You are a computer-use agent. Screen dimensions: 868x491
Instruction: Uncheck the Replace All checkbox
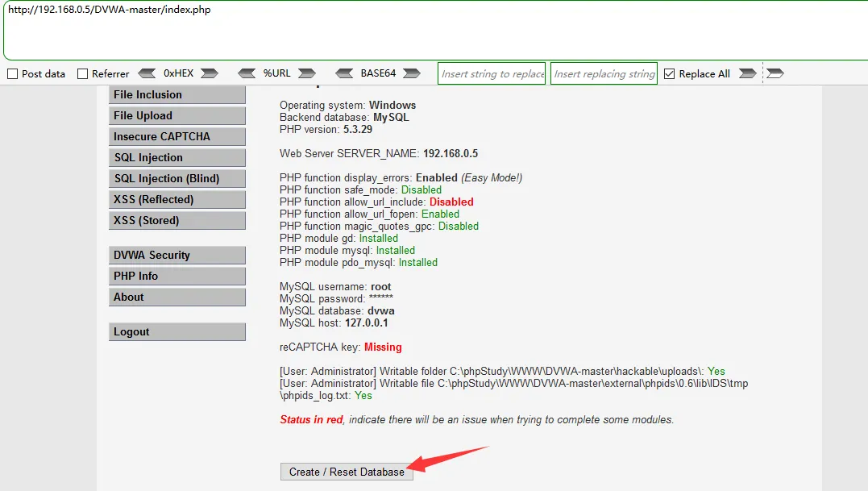click(669, 73)
